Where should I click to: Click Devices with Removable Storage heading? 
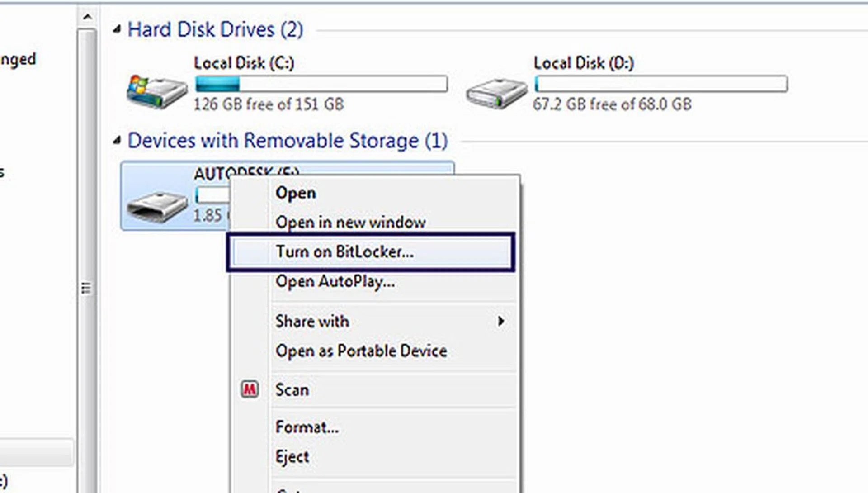[x=288, y=141]
